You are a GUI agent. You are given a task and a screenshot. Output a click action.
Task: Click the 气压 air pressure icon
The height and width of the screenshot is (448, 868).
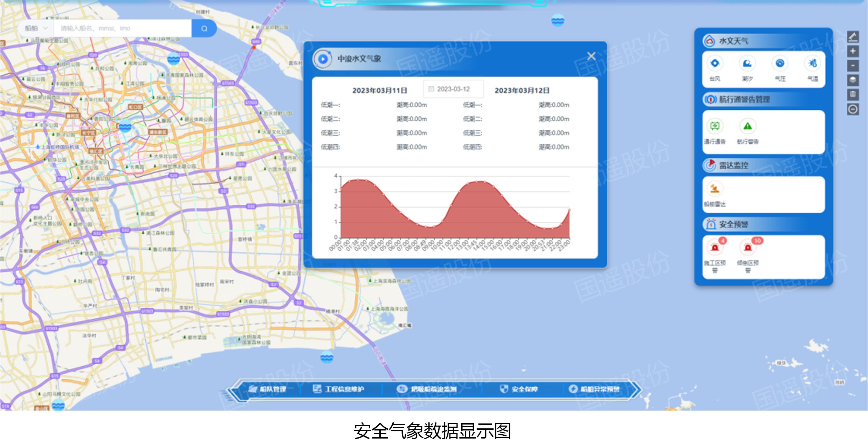click(x=780, y=64)
